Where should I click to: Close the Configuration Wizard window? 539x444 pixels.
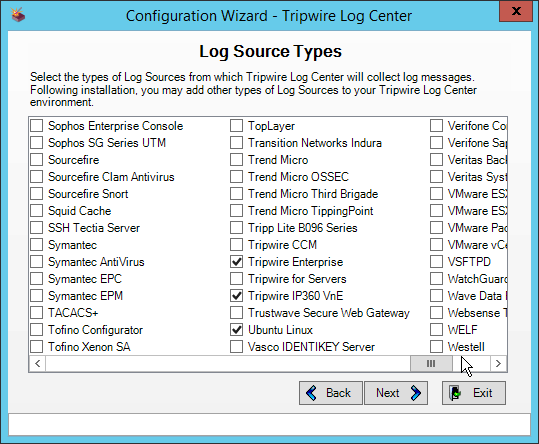[516, 11]
